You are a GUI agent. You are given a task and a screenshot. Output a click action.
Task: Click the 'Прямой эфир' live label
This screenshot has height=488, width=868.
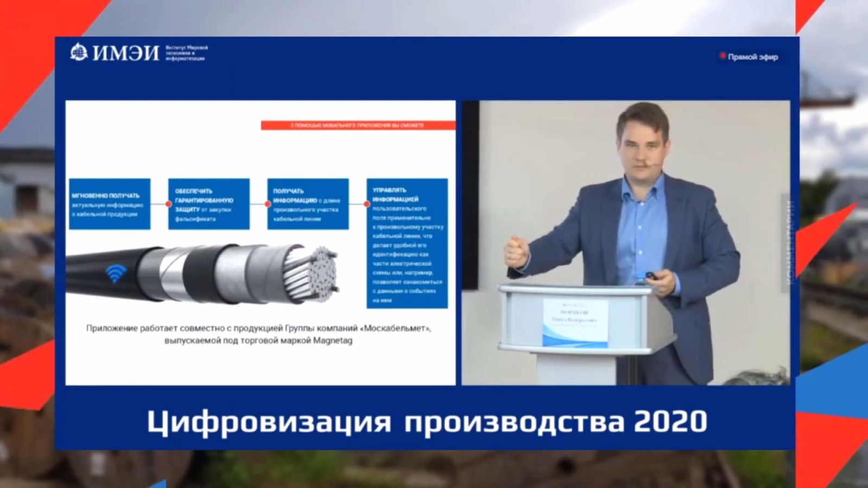[x=752, y=56]
